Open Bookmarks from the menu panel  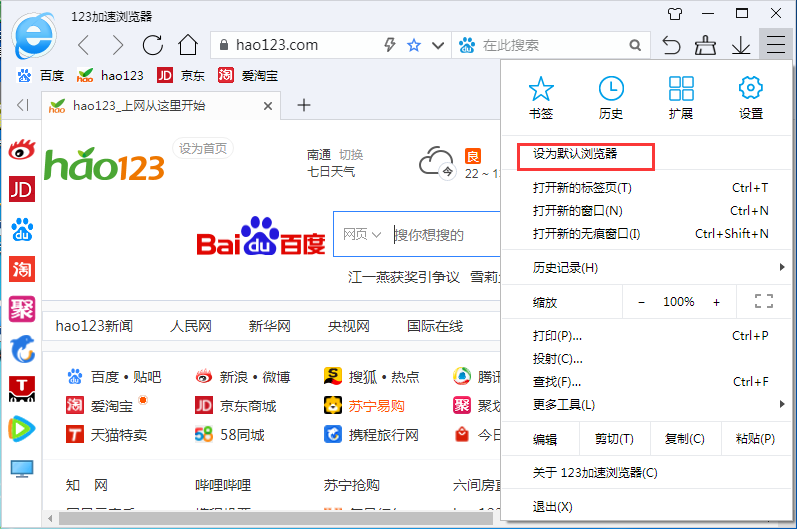[x=541, y=98]
